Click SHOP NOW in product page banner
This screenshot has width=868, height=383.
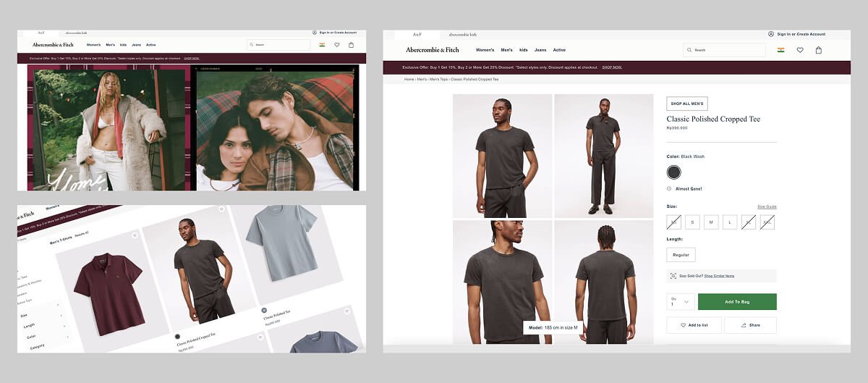[612, 67]
